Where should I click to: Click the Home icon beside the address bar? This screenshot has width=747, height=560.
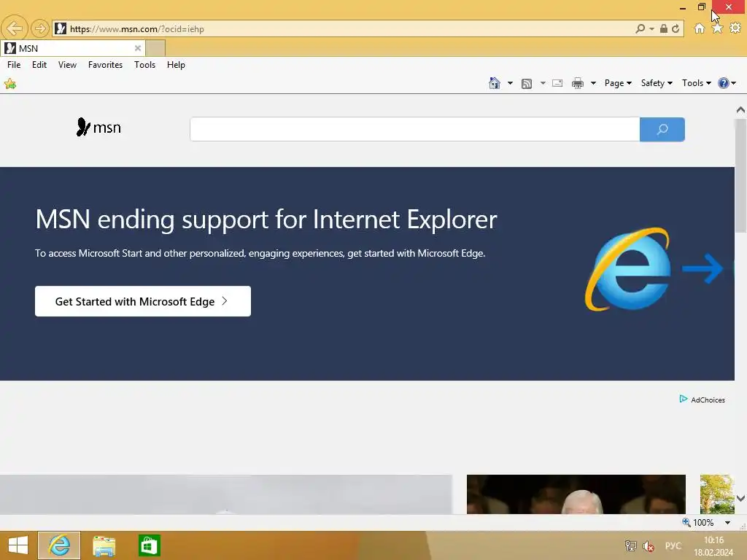(700, 28)
